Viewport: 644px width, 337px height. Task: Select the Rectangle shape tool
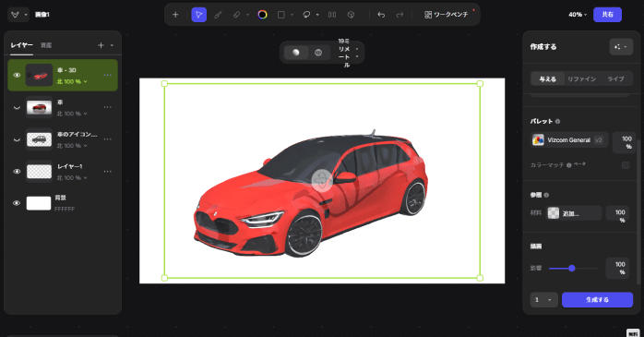(281, 15)
